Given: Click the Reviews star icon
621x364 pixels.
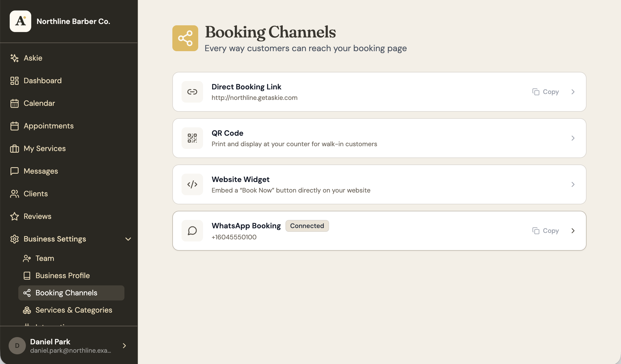Looking at the screenshot, I should (x=15, y=216).
